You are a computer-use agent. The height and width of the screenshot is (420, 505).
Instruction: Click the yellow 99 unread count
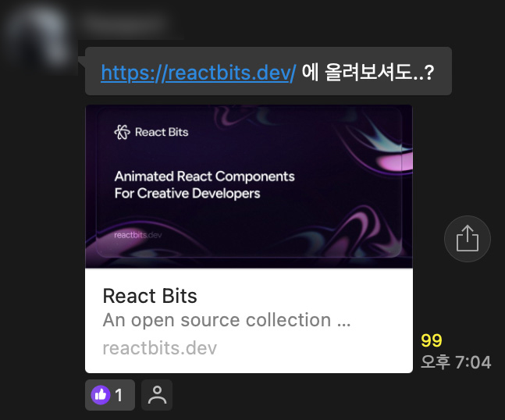pos(432,340)
